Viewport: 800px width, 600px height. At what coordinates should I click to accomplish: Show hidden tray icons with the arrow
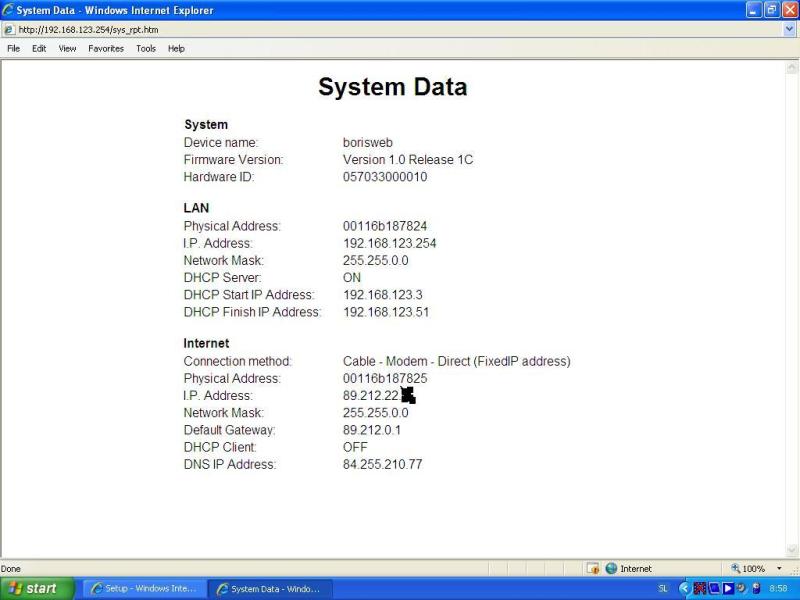click(x=685, y=589)
